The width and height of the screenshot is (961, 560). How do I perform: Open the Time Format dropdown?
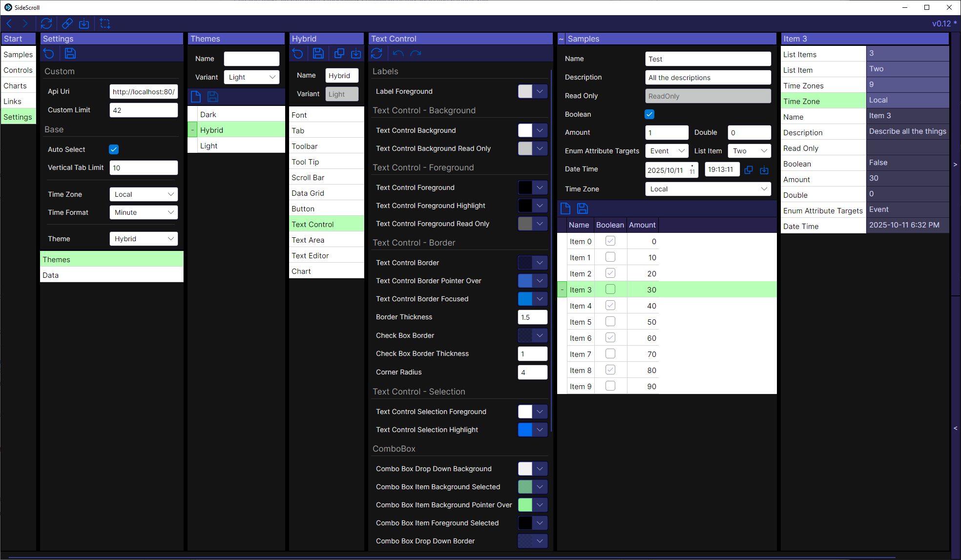(x=144, y=212)
